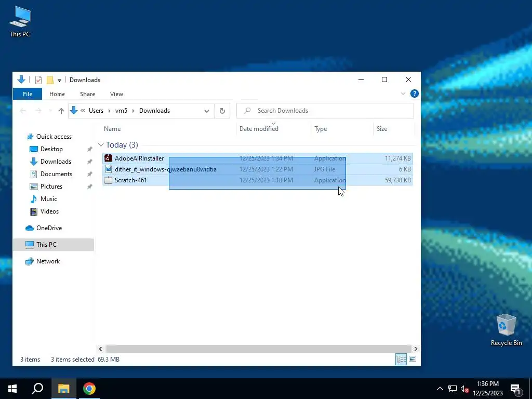The height and width of the screenshot is (399, 532).
Task: Go up one folder level arrow
Action: 61,111
